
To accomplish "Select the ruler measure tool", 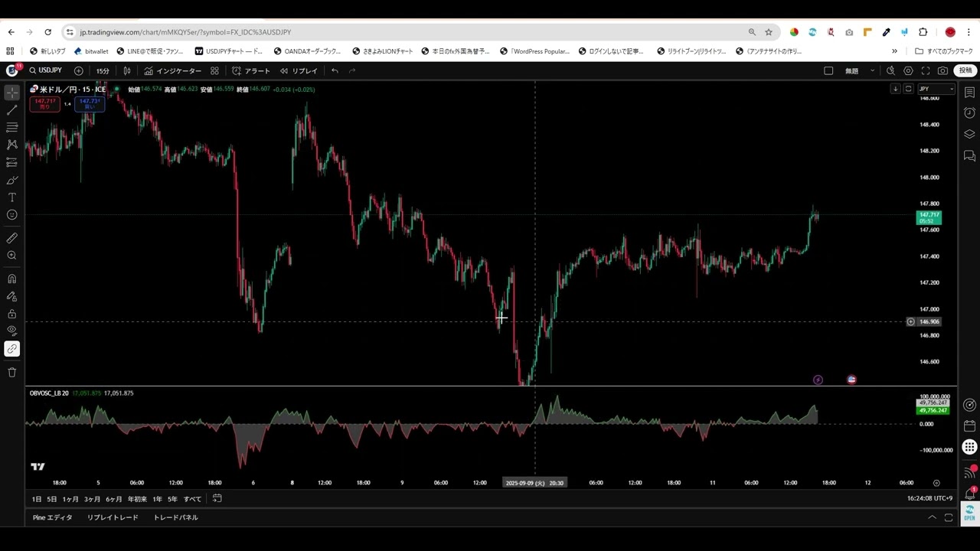I will 11,238.
